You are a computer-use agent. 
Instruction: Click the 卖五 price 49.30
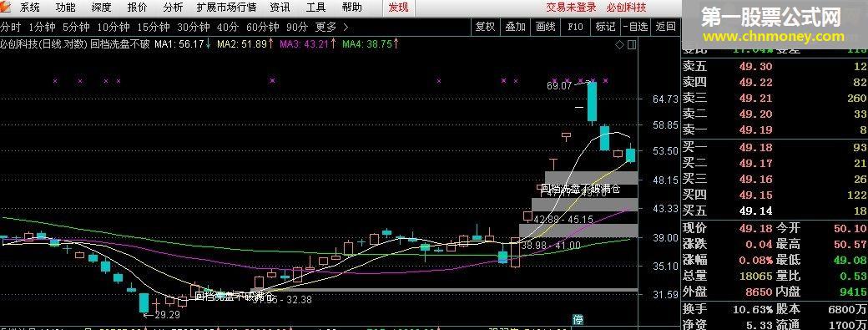[x=755, y=67]
